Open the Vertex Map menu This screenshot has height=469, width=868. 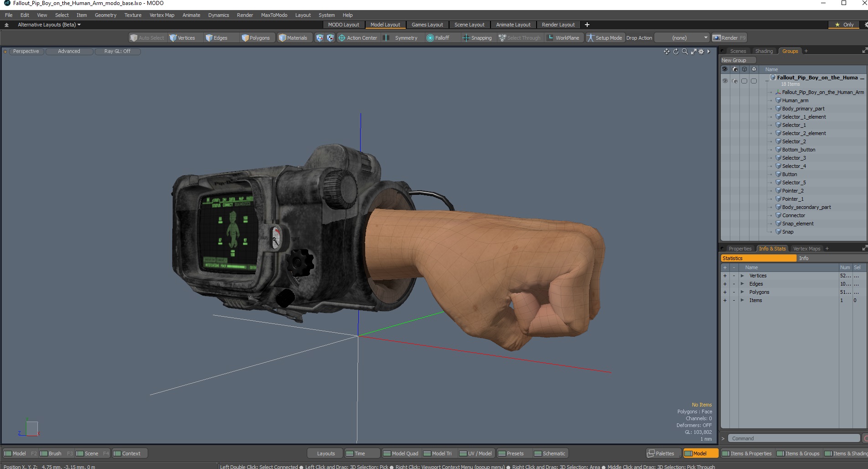pos(162,15)
